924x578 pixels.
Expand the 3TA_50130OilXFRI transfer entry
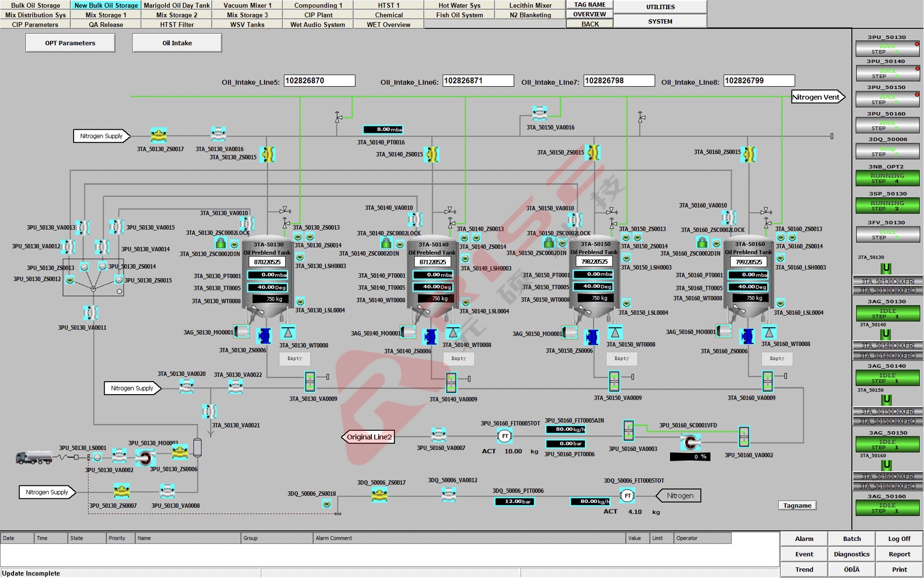pos(887,281)
